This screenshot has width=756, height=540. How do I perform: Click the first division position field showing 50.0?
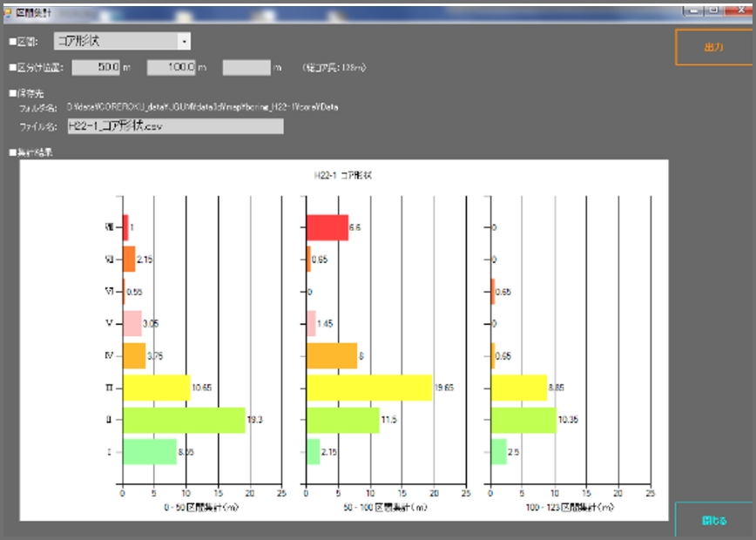[97, 67]
